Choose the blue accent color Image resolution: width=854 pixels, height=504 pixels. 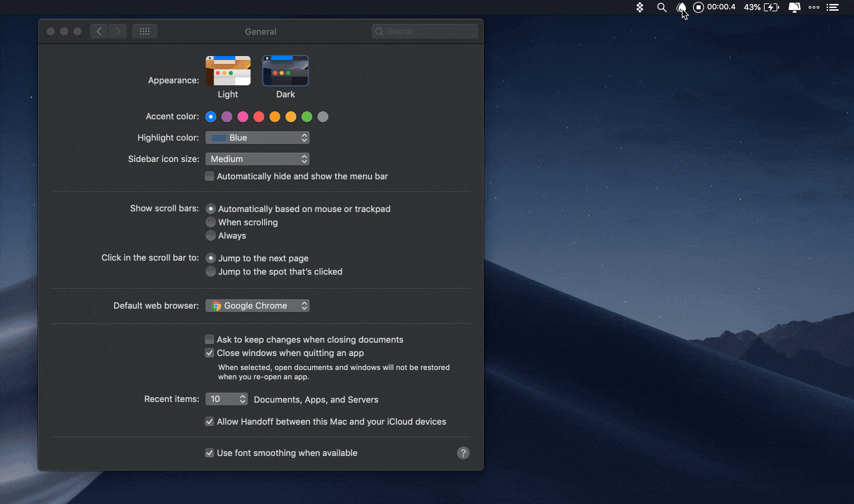(x=211, y=117)
